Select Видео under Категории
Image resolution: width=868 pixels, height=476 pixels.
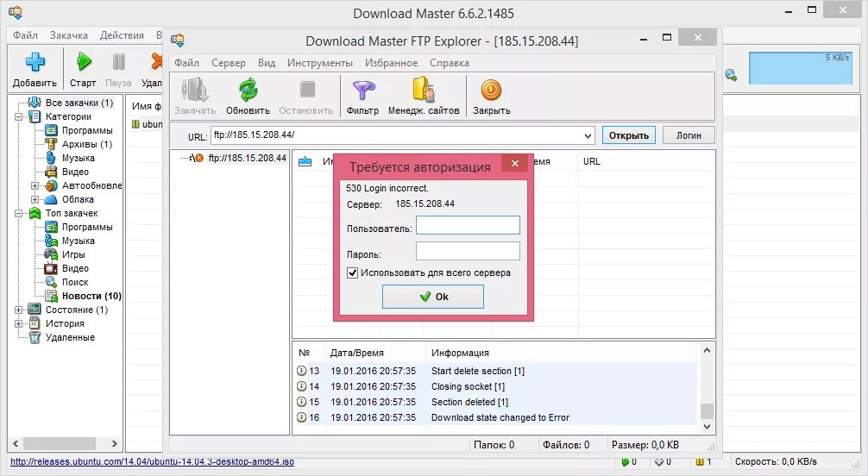75,172
